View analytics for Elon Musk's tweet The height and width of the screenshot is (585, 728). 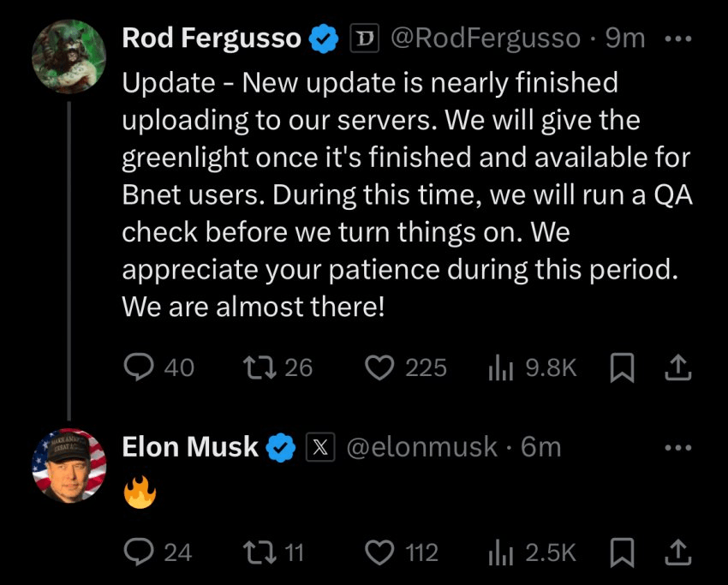498,553
